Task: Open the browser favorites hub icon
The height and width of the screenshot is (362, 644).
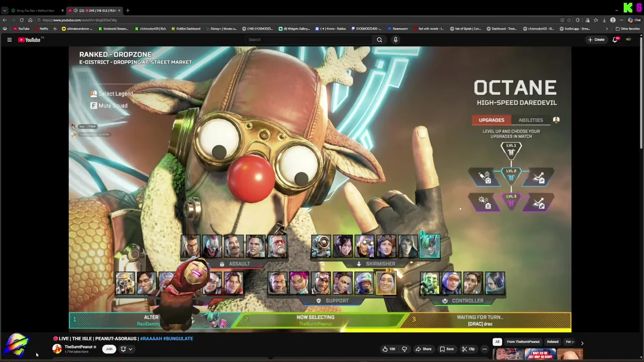Action: 596,20
